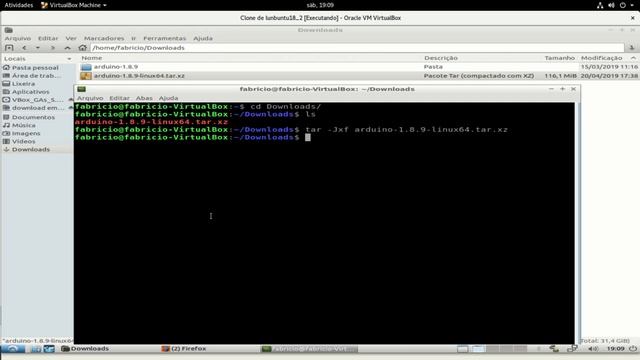Click red arduino-1.8.9-linux64.tar.xz text in terminal
Image resolution: width=640 pixels, height=360 pixels.
pos(151,122)
